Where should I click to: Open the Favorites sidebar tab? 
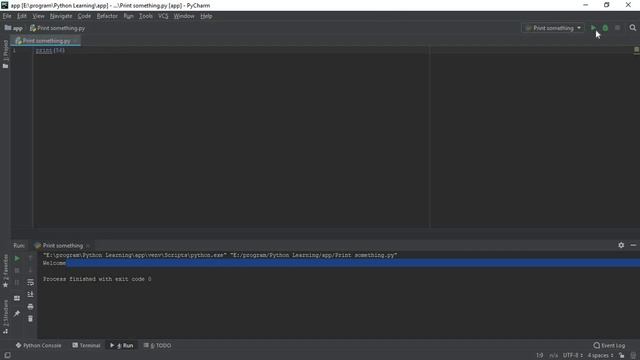5,271
